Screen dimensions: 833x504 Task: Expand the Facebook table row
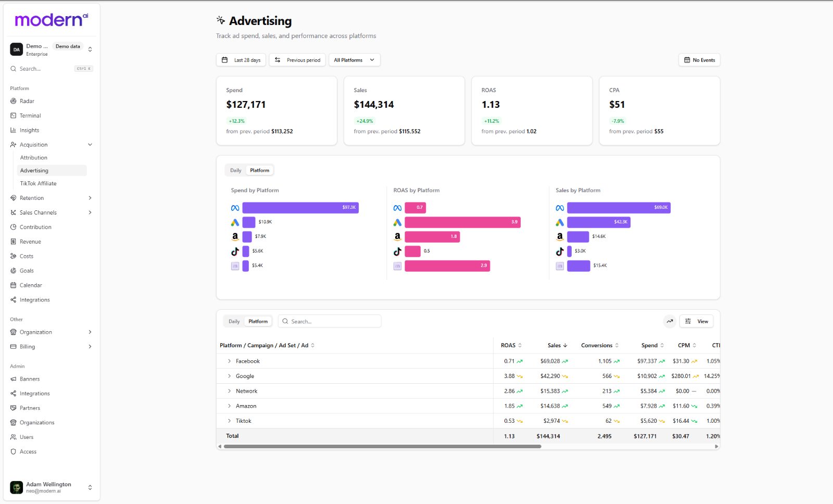[x=229, y=361]
